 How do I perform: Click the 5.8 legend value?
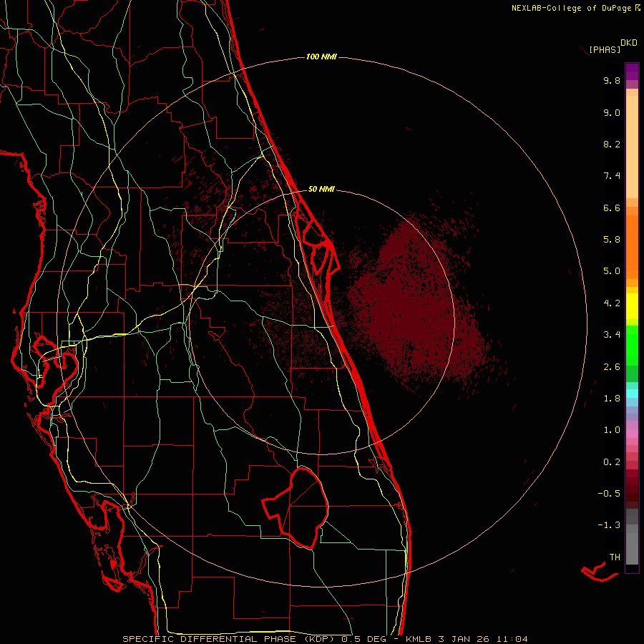click(x=612, y=240)
